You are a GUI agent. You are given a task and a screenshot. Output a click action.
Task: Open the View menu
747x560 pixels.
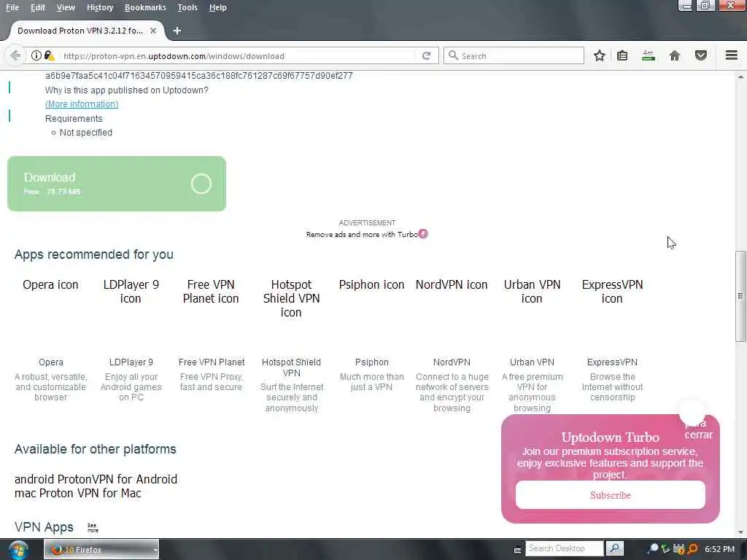(x=66, y=7)
